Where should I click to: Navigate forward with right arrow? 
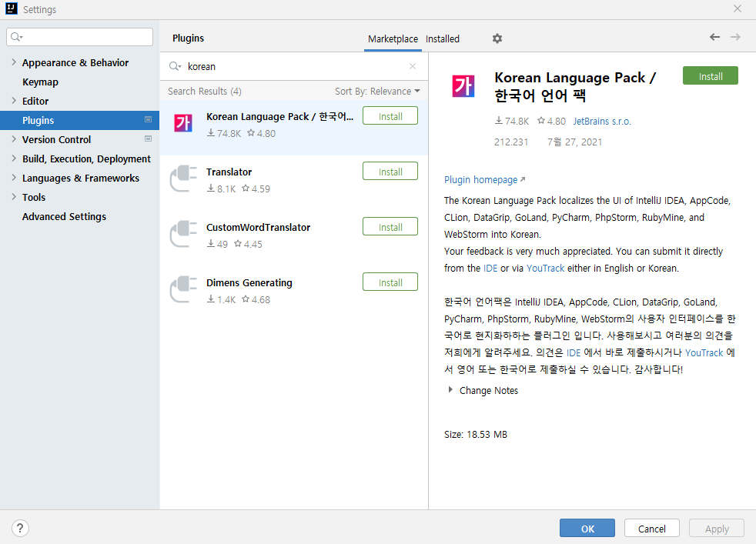735,37
